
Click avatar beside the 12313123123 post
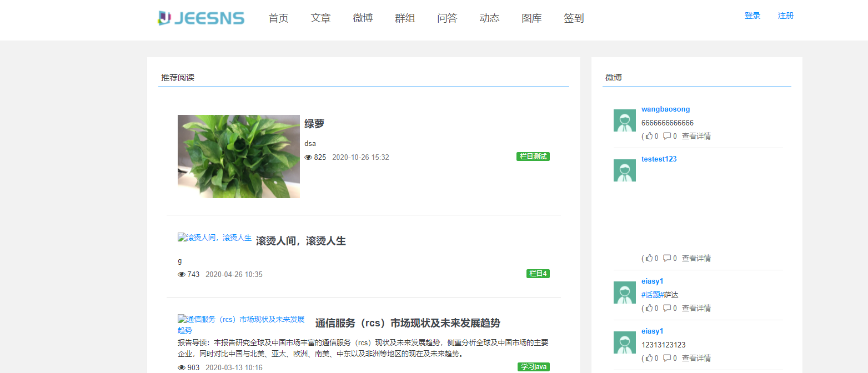tap(625, 342)
